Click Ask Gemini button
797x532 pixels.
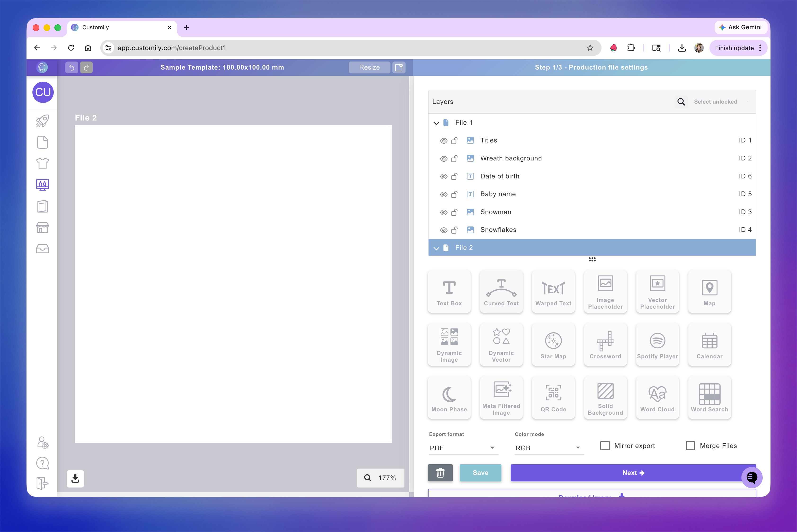pyautogui.click(x=740, y=27)
